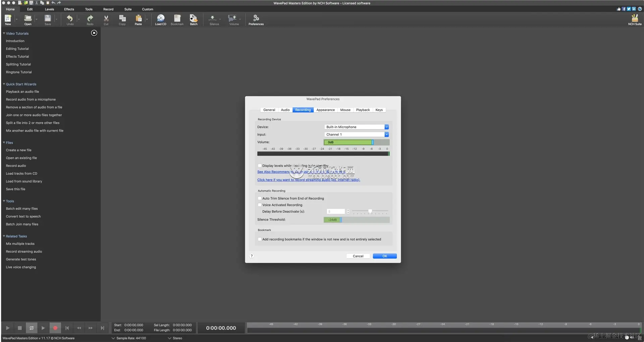The width and height of the screenshot is (644, 342).
Task: Open the Editing Tutorial link
Action: click(x=17, y=49)
